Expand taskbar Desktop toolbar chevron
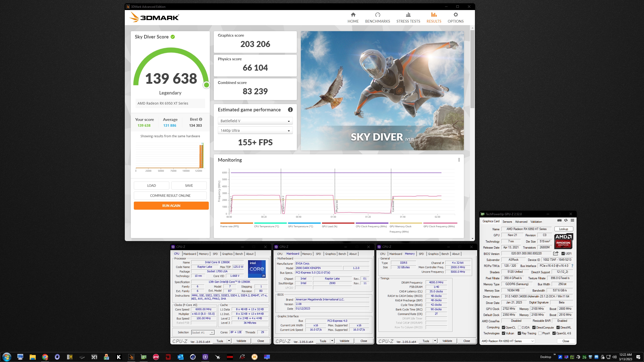Screen dimensions: 644x362 tap(554, 355)
